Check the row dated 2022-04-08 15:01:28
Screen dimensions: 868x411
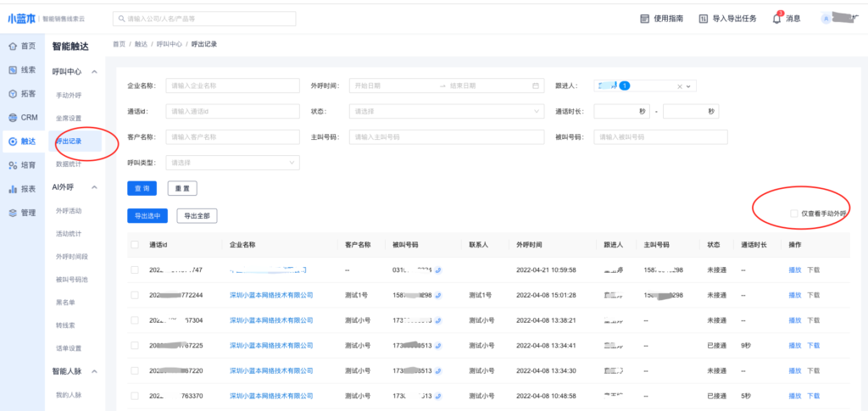point(135,295)
